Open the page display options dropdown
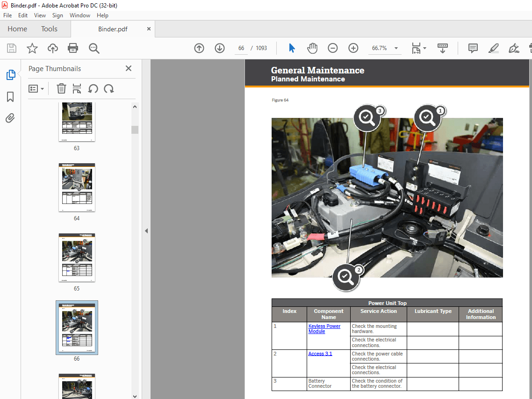 click(424, 48)
